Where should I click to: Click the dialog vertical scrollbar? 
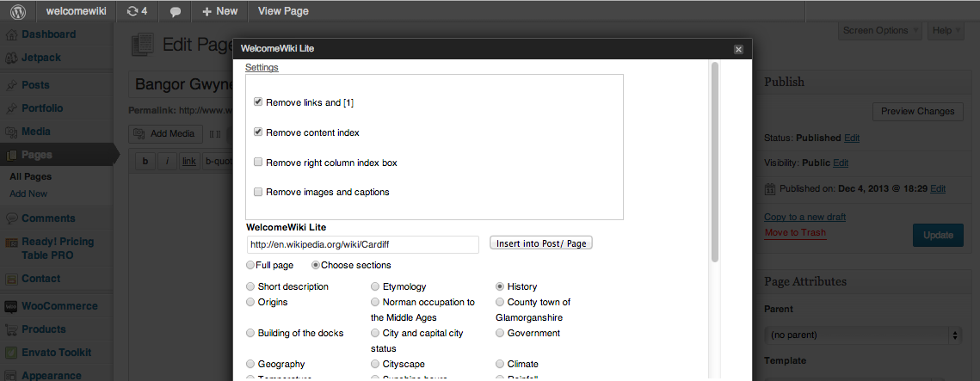tap(715, 163)
